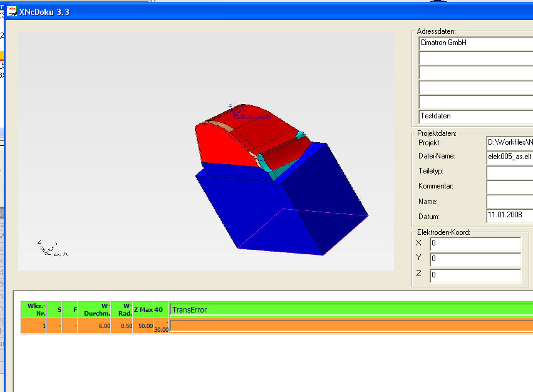Click the 0.50 radius cell
This screenshot has height=392, width=533.
(x=122, y=326)
